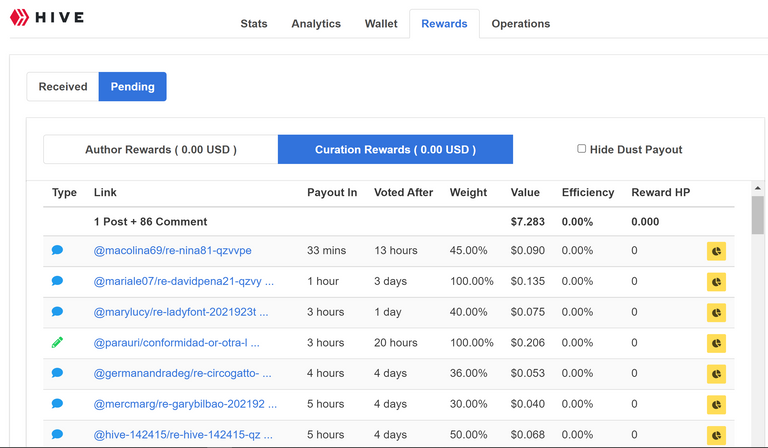Click comment icon in mariale07 row
768x448 pixels.
57,281
